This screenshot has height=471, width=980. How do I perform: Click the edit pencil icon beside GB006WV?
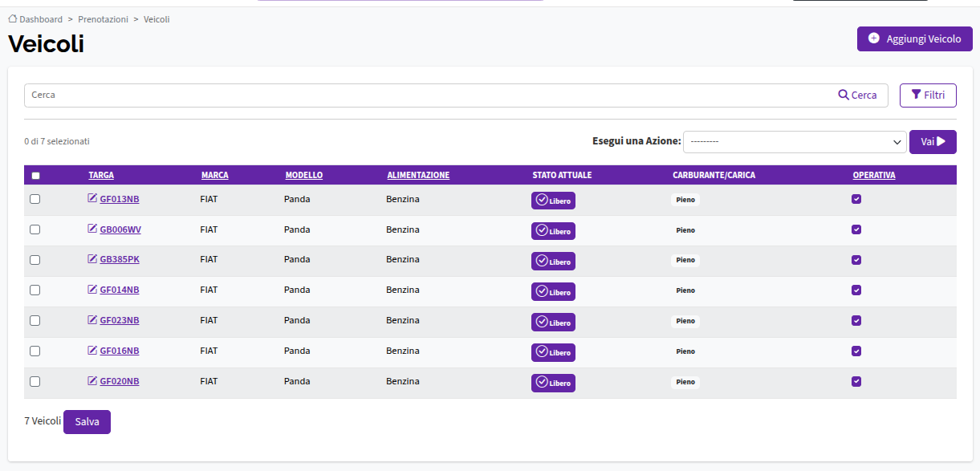click(92, 229)
